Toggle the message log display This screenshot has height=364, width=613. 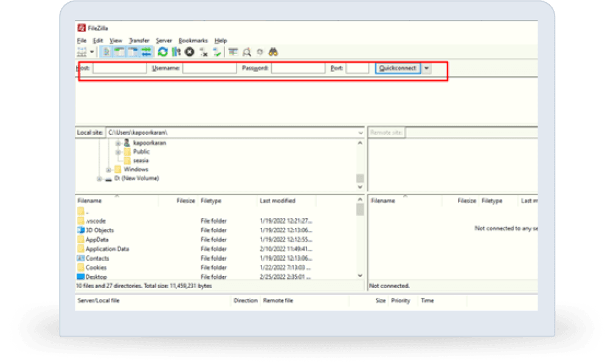[x=107, y=52]
